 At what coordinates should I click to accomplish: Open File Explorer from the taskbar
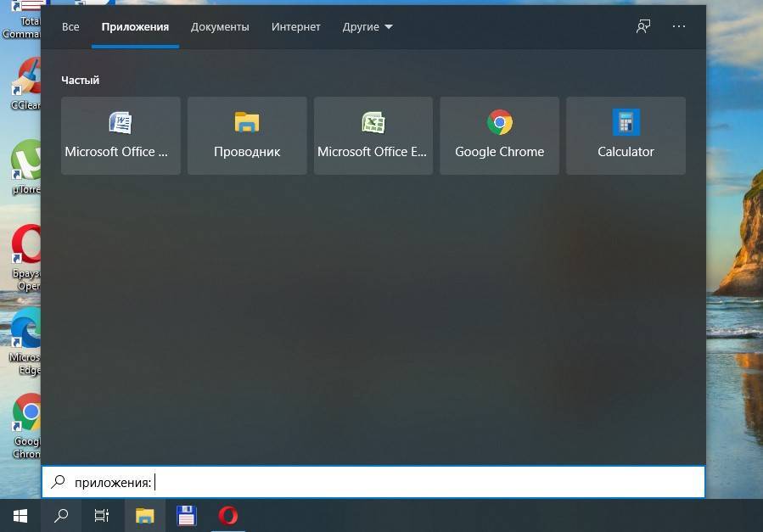tap(145, 515)
